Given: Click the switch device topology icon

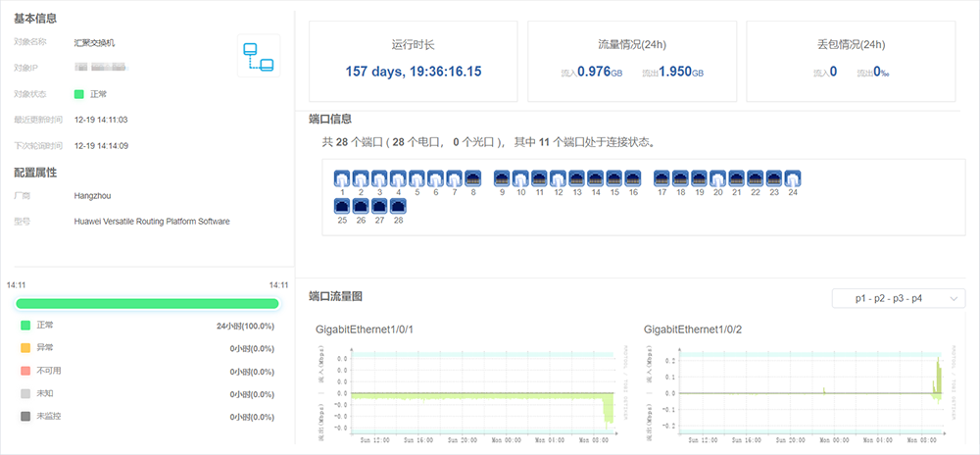Looking at the screenshot, I should tap(259, 56).
